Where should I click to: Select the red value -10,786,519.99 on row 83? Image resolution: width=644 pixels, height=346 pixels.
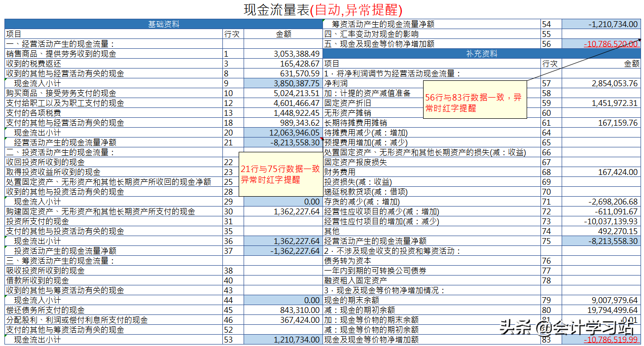[602, 340]
